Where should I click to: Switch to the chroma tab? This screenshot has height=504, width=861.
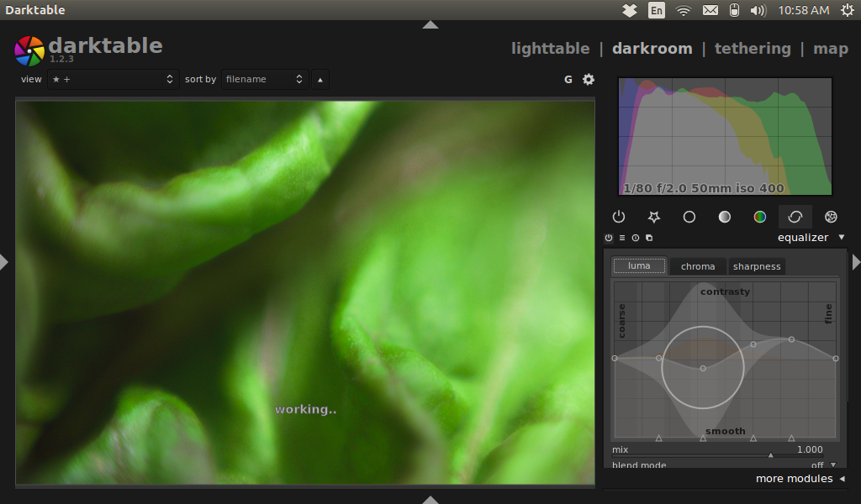[x=698, y=266]
